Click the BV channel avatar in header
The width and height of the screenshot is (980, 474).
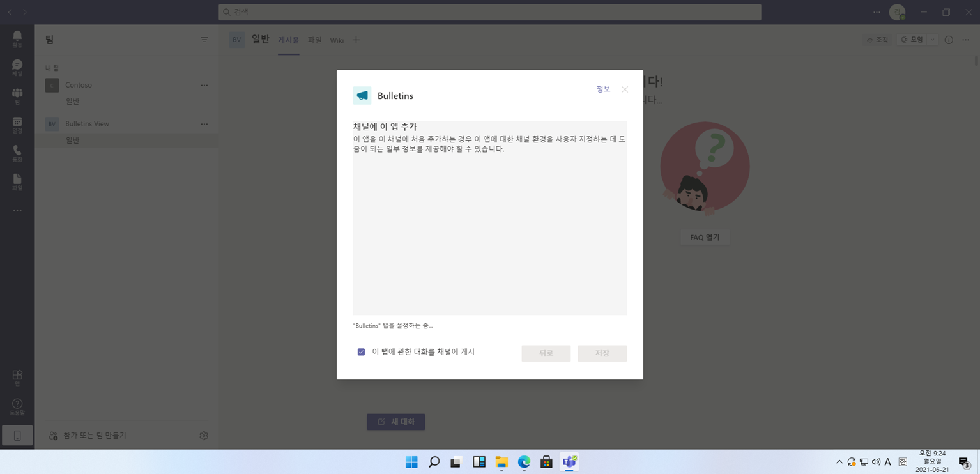(x=237, y=40)
